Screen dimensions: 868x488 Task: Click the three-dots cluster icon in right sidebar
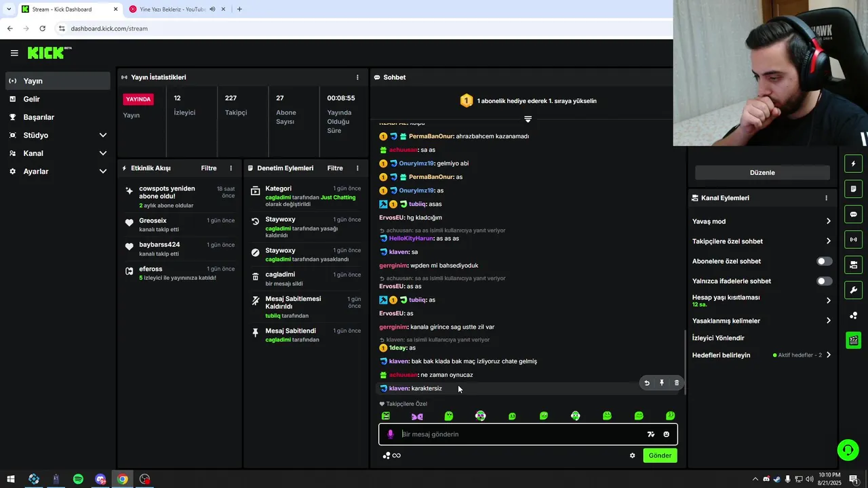point(853,315)
